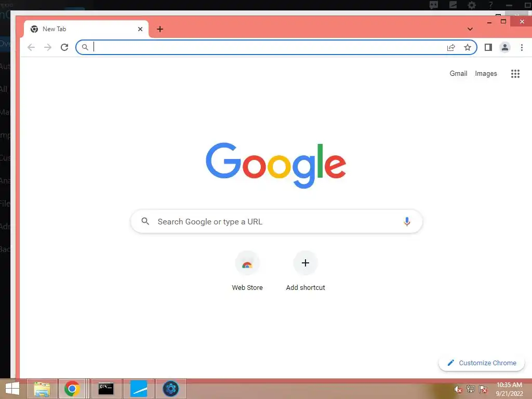Click the Chrome taskbar icon

pyautogui.click(x=72, y=389)
